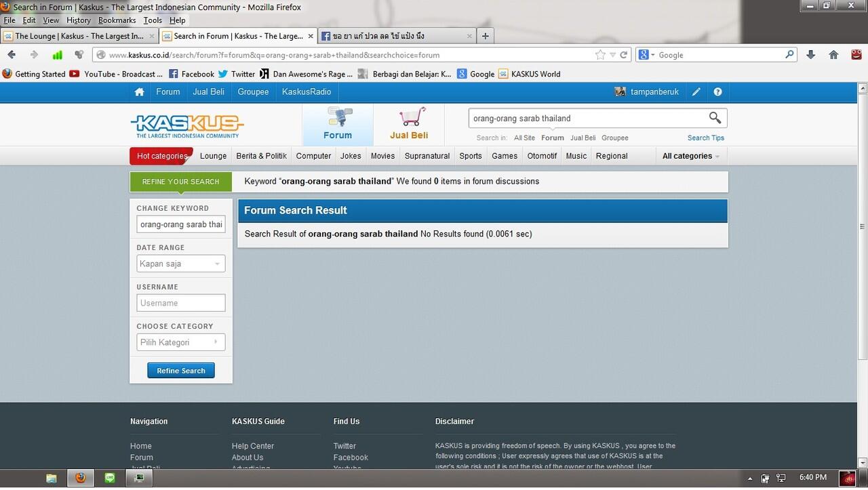
Task: Open a new tab with plus button
Action: click(x=485, y=36)
